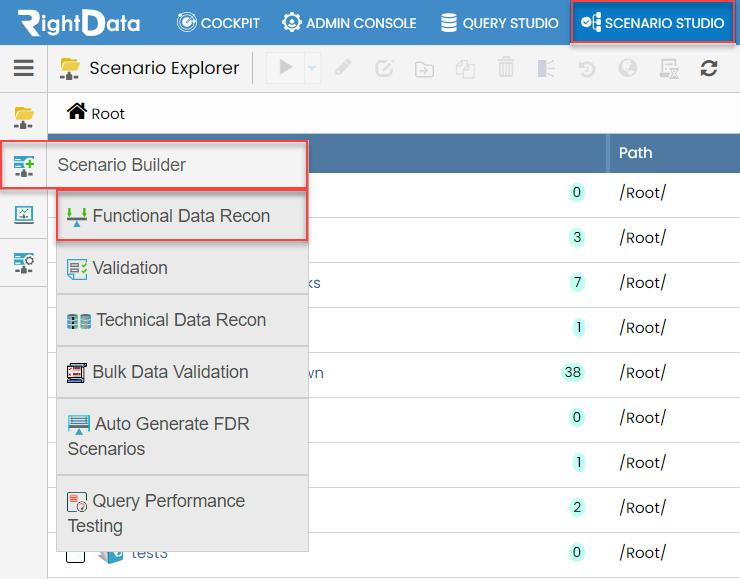The height and width of the screenshot is (579, 740).
Task: Select Bulk Data Validation menu item
Action: [x=170, y=372]
